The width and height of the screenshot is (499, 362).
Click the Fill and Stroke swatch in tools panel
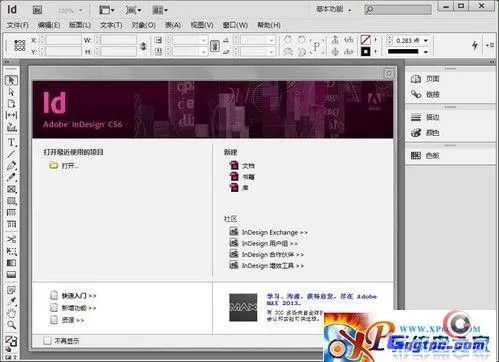click(11, 340)
